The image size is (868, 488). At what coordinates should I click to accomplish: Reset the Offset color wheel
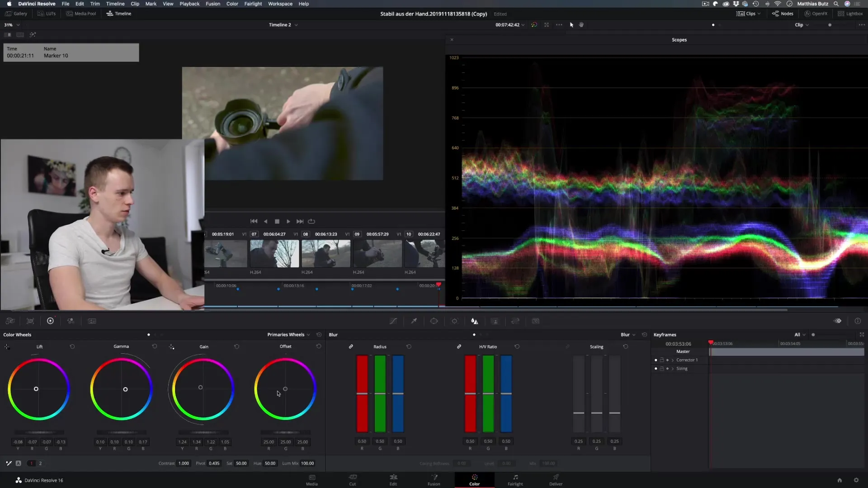[319, 347]
